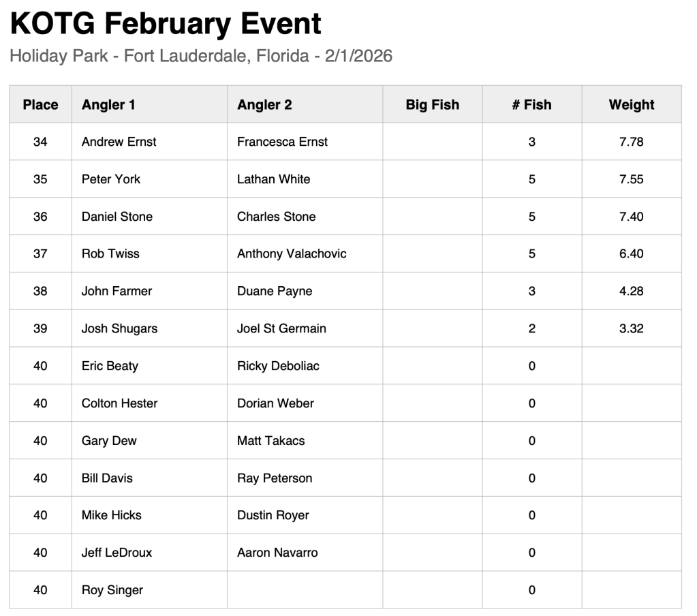Select Anthony Valachovic in Angler 2
This screenshot has height=616, width=697.
point(292,253)
